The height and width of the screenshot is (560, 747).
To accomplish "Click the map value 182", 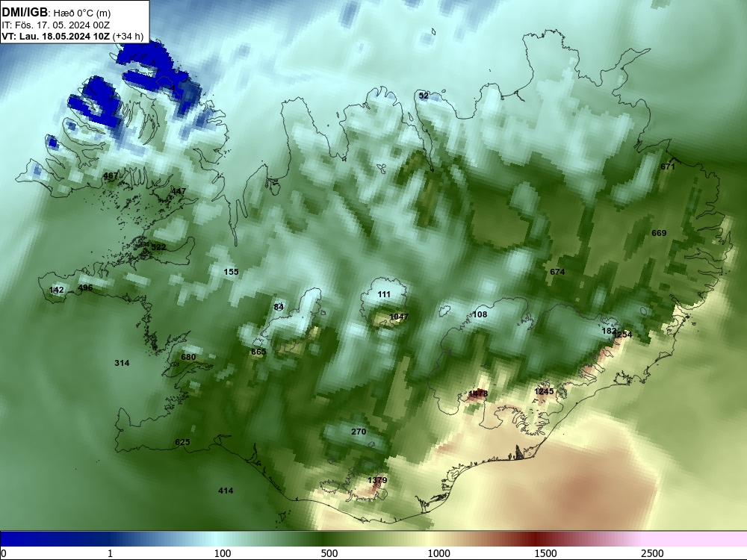I will [609, 331].
